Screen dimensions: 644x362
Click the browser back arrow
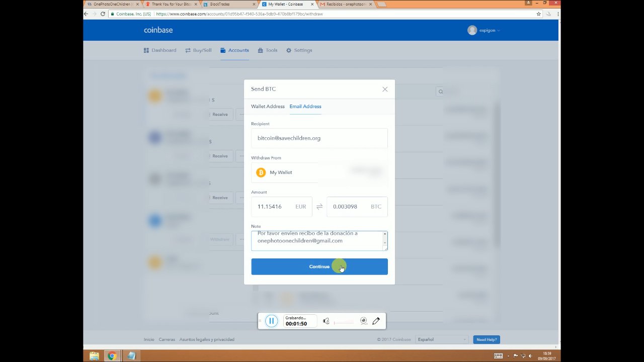(87, 14)
